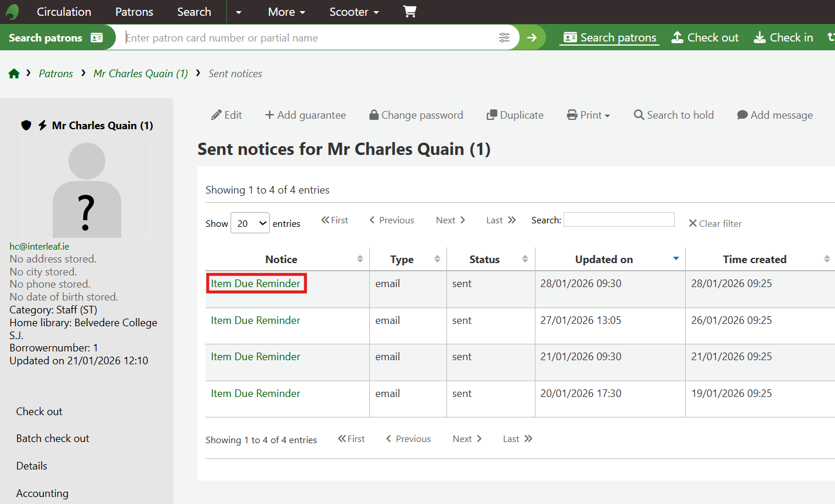This screenshot has width=835, height=504.
Task: Open the Circulation menu
Action: click(64, 12)
